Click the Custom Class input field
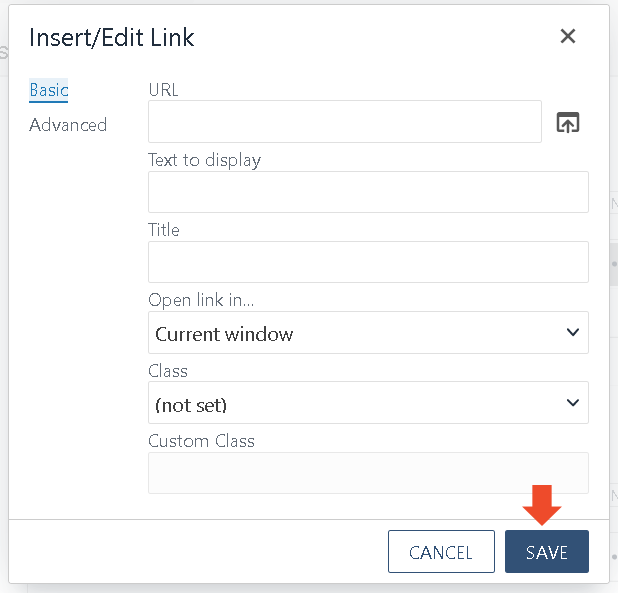This screenshot has height=593, width=618. pos(368,473)
